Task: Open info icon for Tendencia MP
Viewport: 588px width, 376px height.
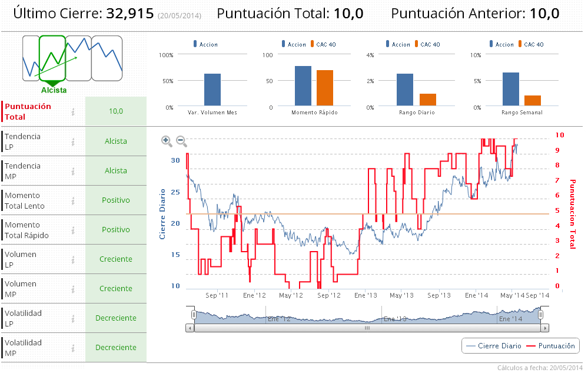Action: [73, 171]
